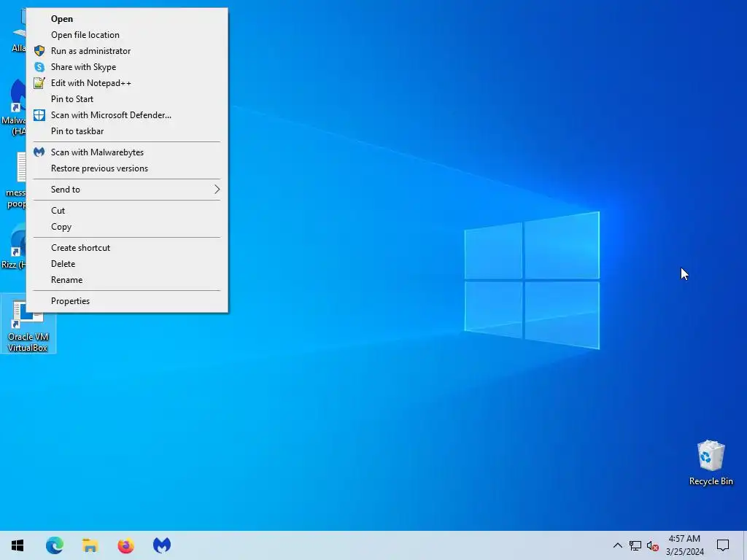Click the Show desktop strip at taskbar end
Viewport: 747px width, 560px height.
[x=745, y=545]
